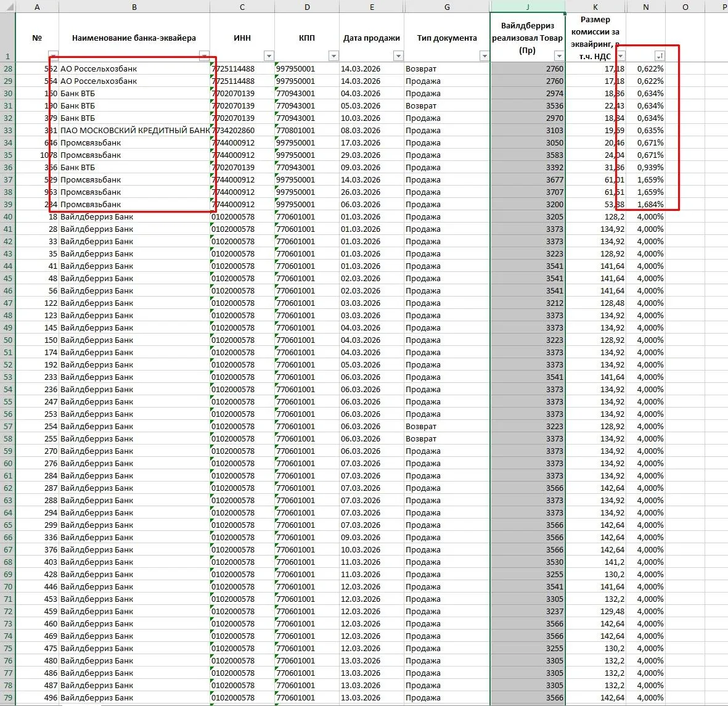Click value 3530 in column J

[528, 562]
